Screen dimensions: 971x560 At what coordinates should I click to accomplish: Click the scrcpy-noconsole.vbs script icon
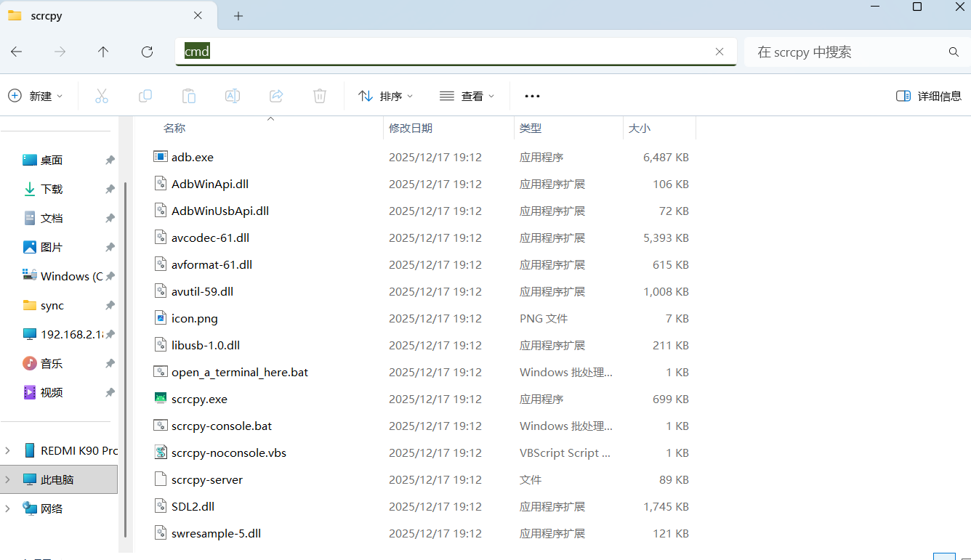161,453
